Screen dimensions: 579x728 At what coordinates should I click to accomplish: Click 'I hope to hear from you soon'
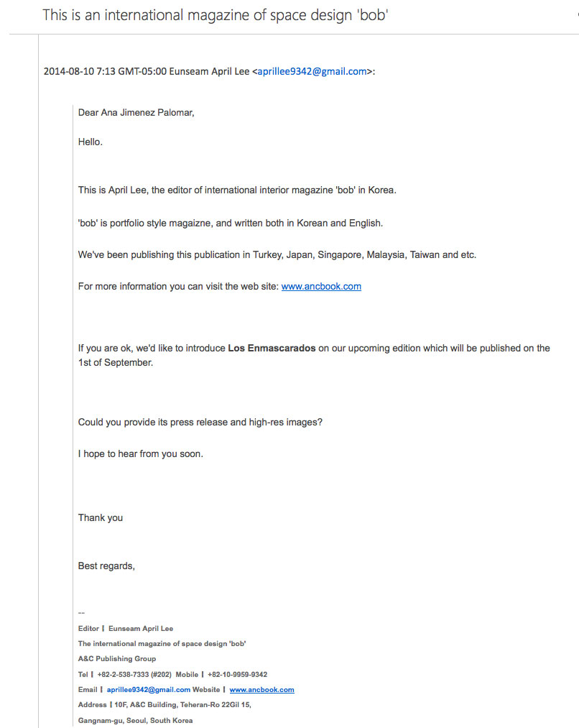click(141, 454)
